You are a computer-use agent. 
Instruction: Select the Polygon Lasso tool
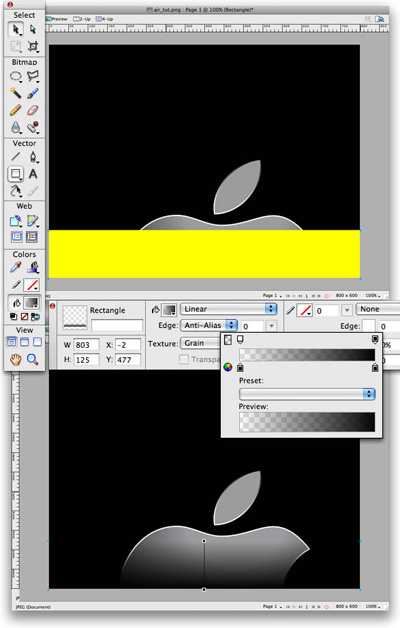[x=33, y=76]
